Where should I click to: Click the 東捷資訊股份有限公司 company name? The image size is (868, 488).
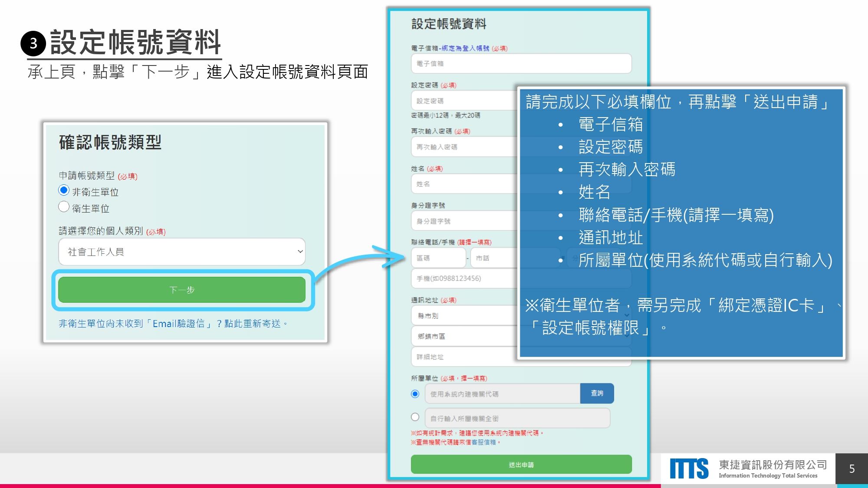click(x=773, y=465)
